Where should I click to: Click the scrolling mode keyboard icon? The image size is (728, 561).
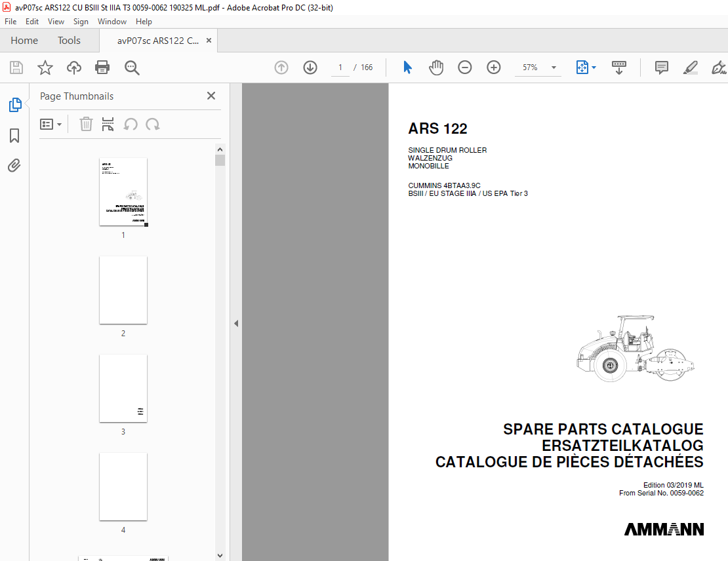pyautogui.click(x=619, y=68)
